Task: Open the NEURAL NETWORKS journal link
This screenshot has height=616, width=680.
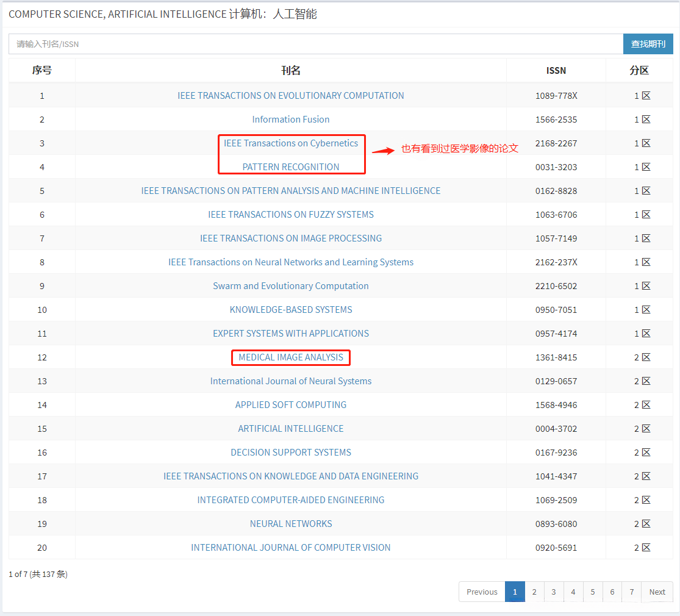Action: coord(290,523)
